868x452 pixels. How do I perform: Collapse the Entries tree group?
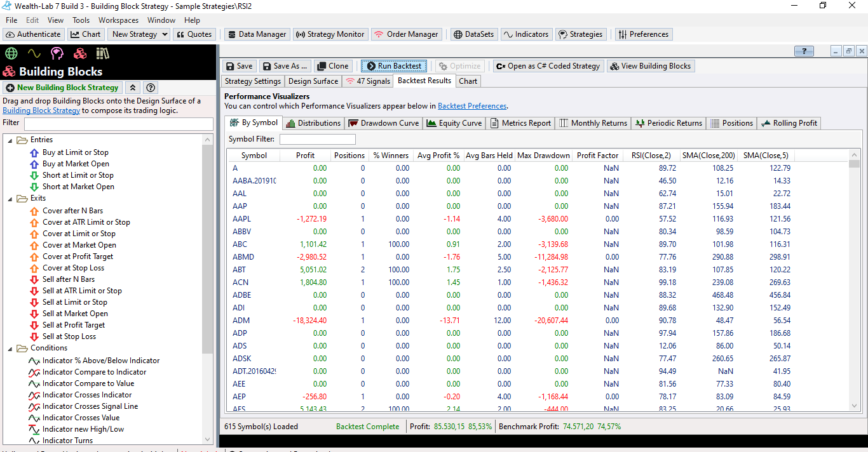click(x=10, y=140)
